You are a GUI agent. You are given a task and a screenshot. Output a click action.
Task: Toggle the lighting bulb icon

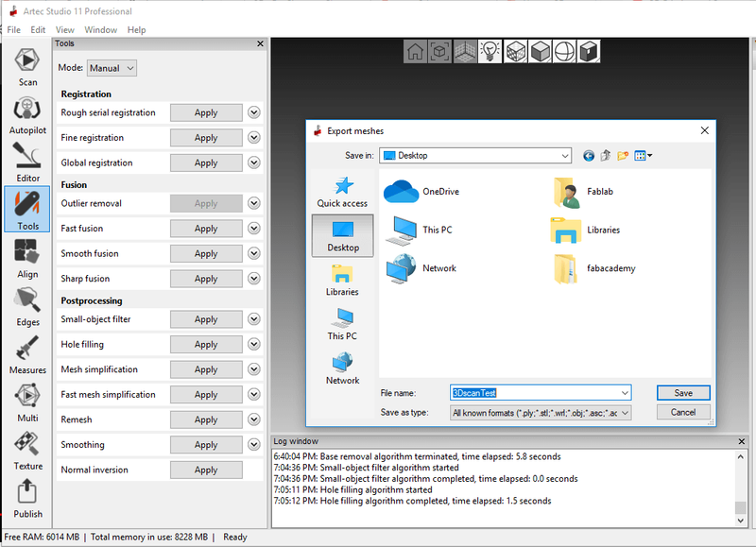[x=490, y=52]
